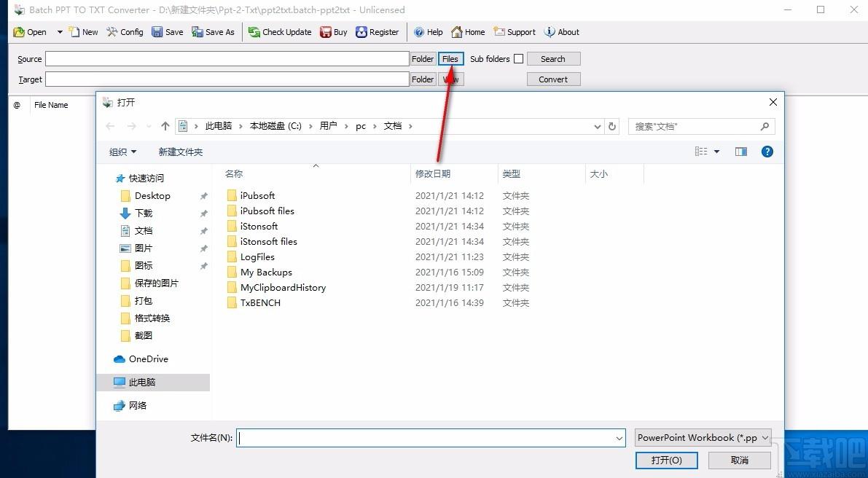Click the Buy toolbar button
The height and width of the screenshot is (478, 868).
(334, 32)
